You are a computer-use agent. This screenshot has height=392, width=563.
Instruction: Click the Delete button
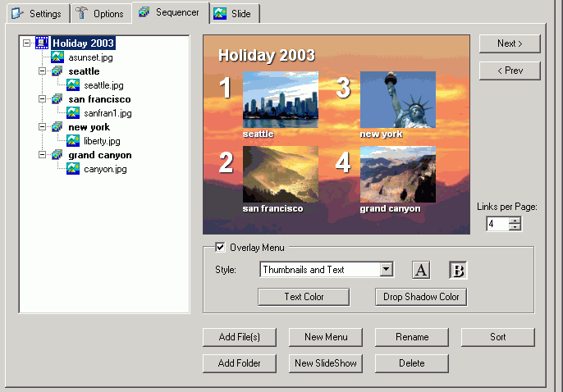coord(412,363)
